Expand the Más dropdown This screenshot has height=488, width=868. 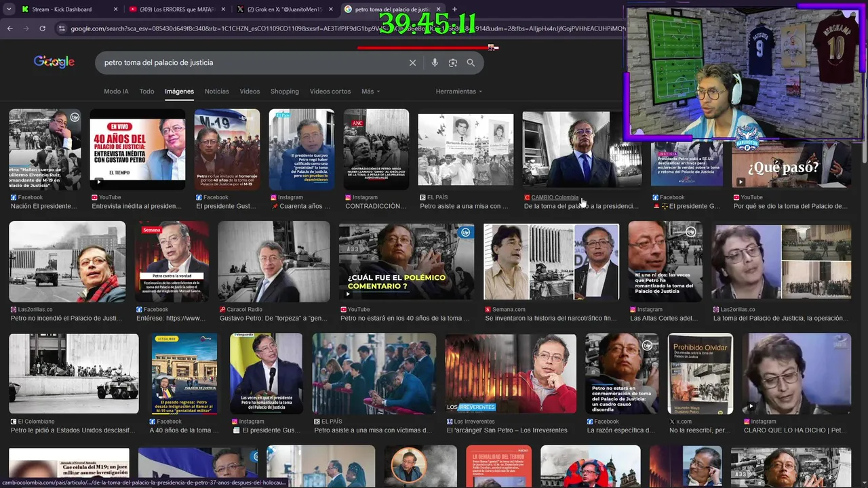pos(370,91)
